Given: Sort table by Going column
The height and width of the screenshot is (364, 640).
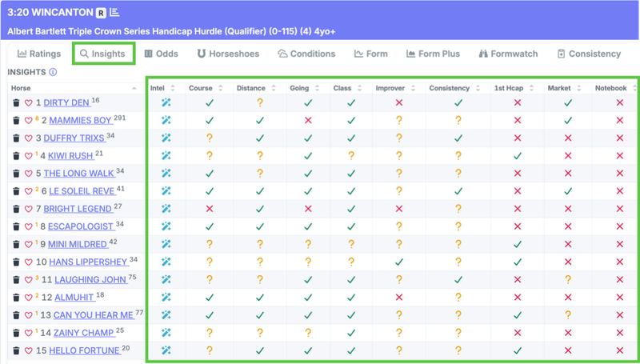Looking at the screenshot, I should pyautogui.click(x=305, y=88).
